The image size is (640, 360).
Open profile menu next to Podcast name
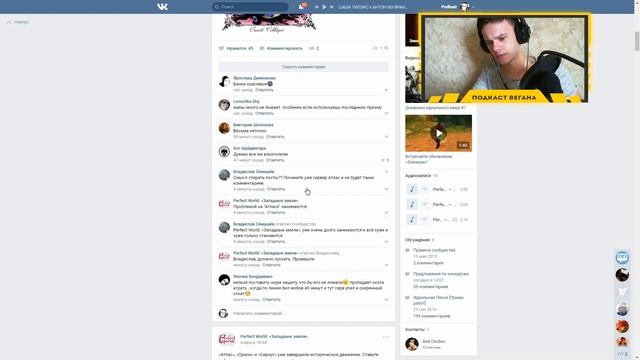point(465,7)
